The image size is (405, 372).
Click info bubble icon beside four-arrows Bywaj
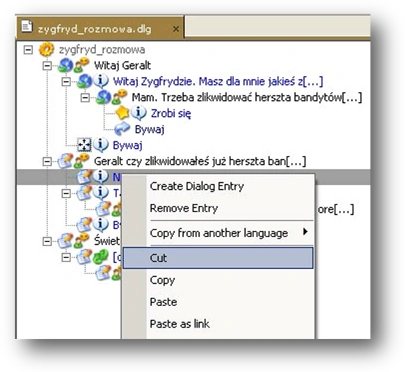100,145
